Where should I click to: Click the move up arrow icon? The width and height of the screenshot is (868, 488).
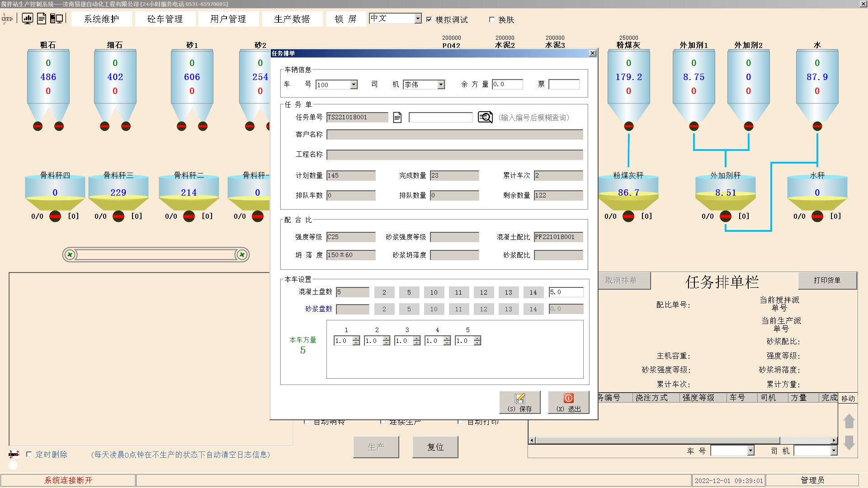tap(849, 421)
